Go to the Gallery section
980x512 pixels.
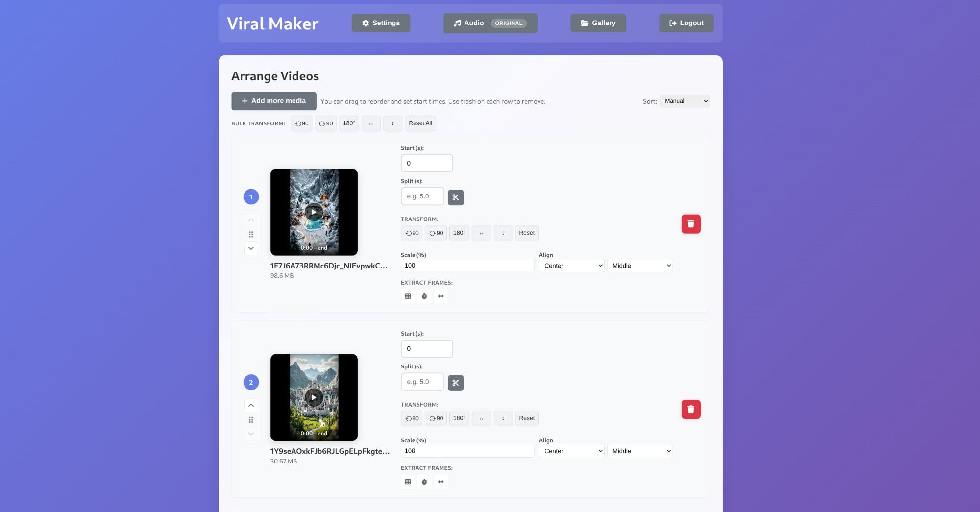click(598, 23)
